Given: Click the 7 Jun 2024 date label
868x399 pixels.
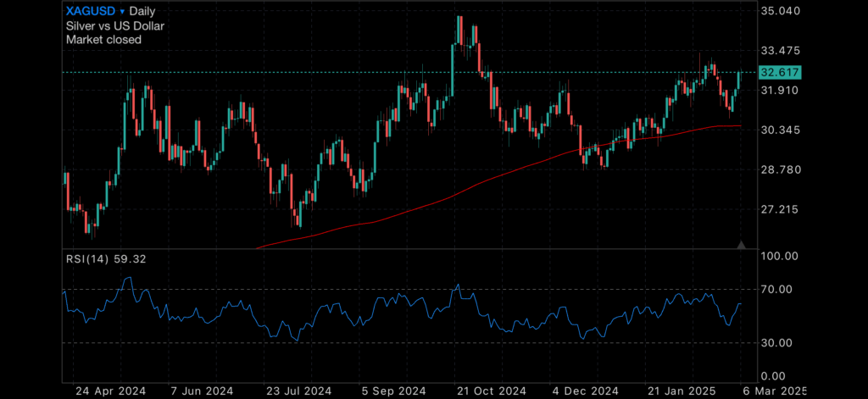Looking at the screenshot, I should click(x=202, y=391).
